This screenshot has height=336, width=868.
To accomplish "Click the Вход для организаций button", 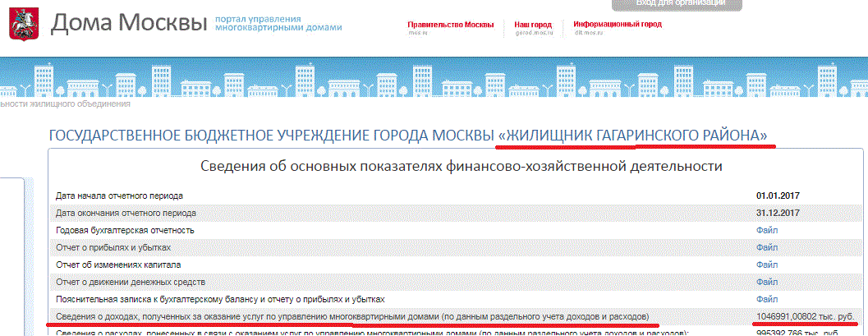I will pyautogui.click(x=677, y=4).
